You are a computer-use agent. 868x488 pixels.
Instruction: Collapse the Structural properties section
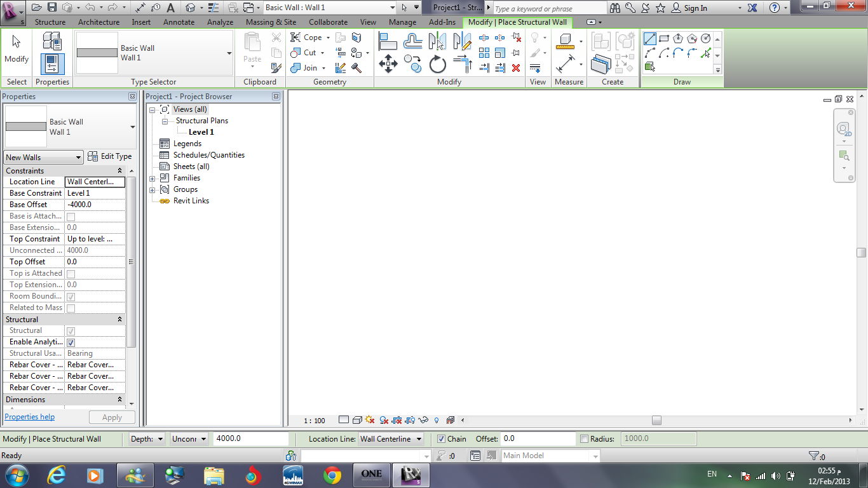(119, 320)
